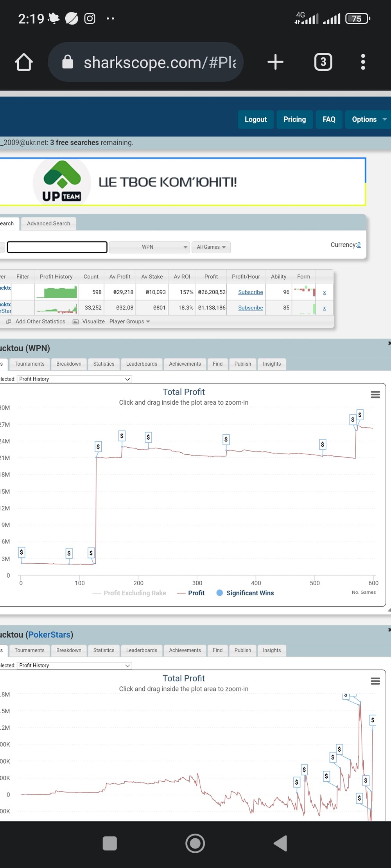Click the Logout button
The width and height of the screenshot is (391, 868).
point(256,119)
